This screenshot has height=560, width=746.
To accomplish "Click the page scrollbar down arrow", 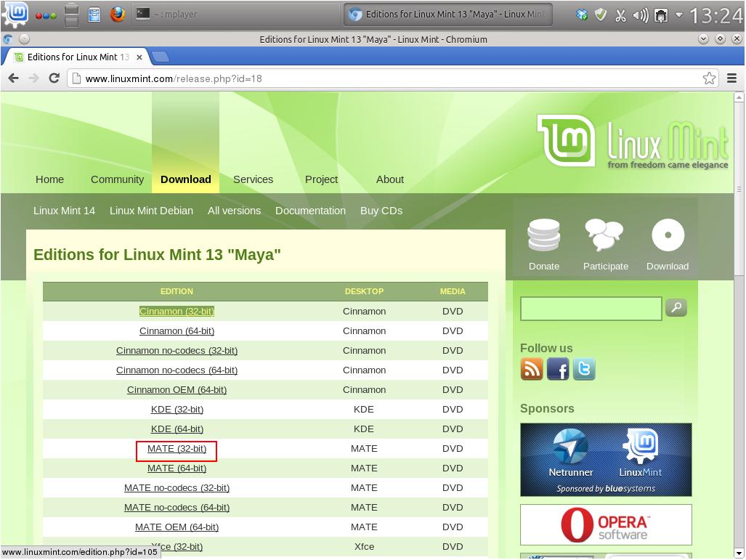I will (739, 553).
